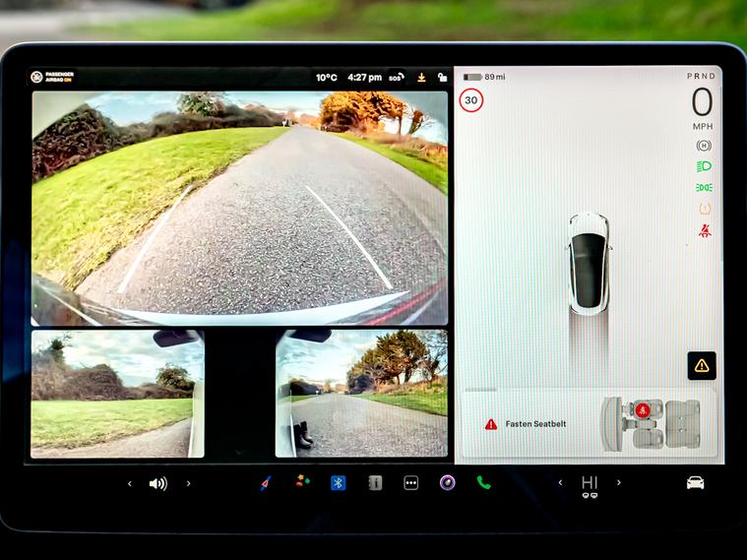Decrease volume with the left chevron

pyautogui.click(x=130, y=483)
